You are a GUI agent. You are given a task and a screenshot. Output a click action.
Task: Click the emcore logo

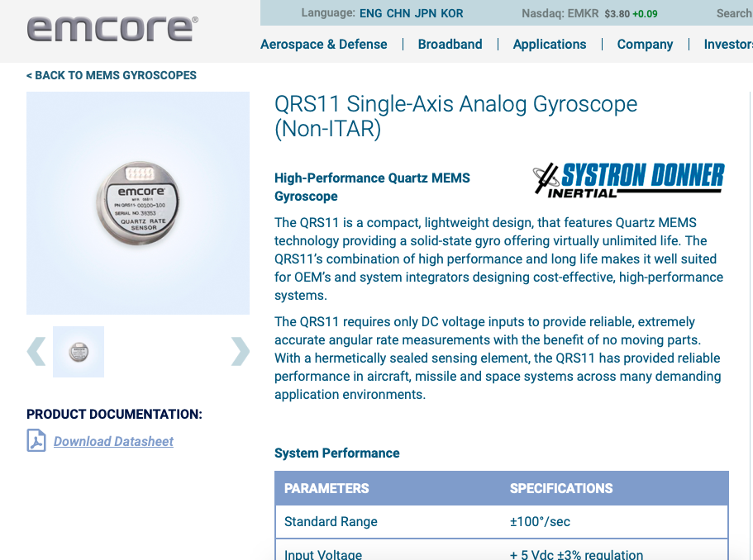pyautogui.click(x=112, y=28)
